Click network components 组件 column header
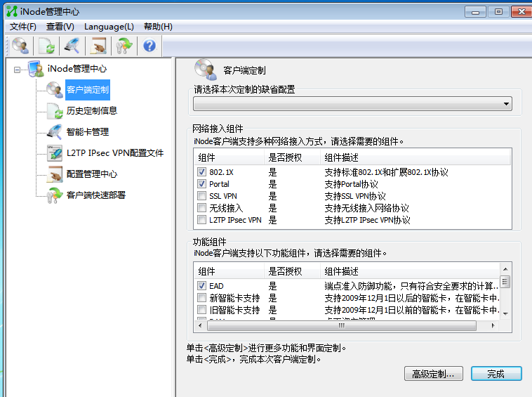Image resolution: width=532 pixels, height=397 pixels. 229,157
